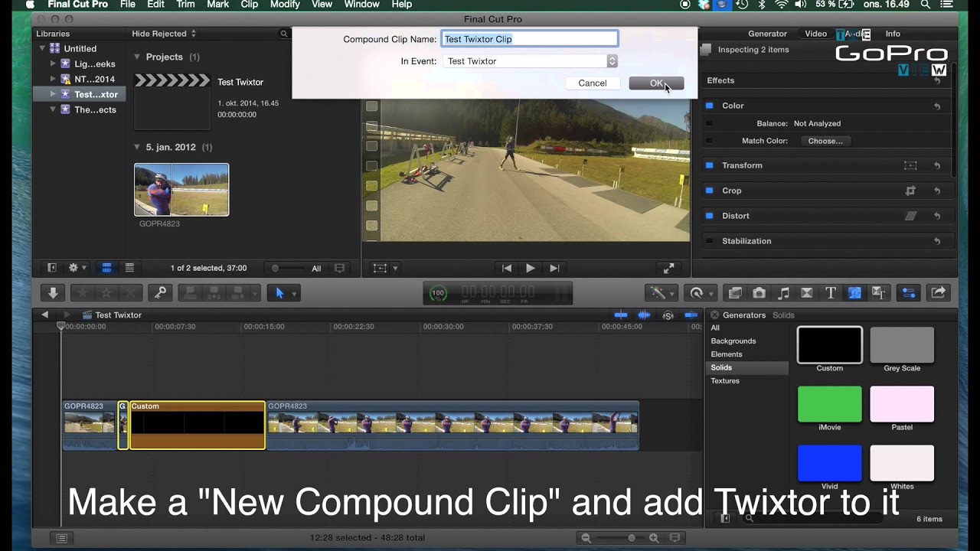Collapse the Untitled library
The image size is (980, 551).
tap(43, 48)
